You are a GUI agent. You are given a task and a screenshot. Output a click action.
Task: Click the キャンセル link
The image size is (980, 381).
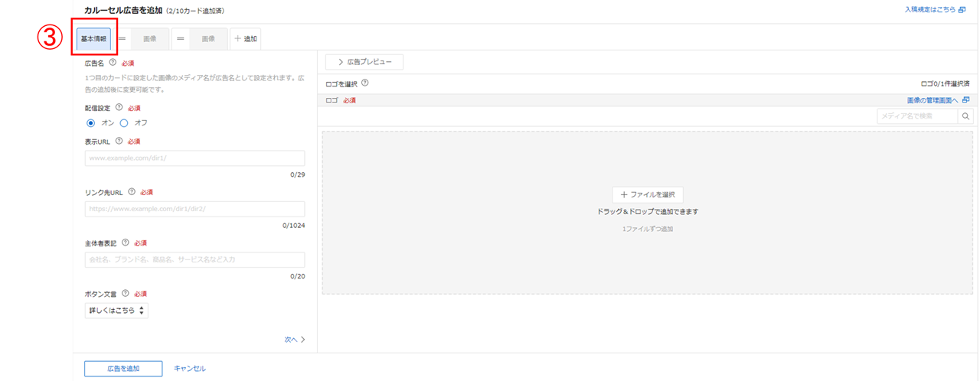189,369
